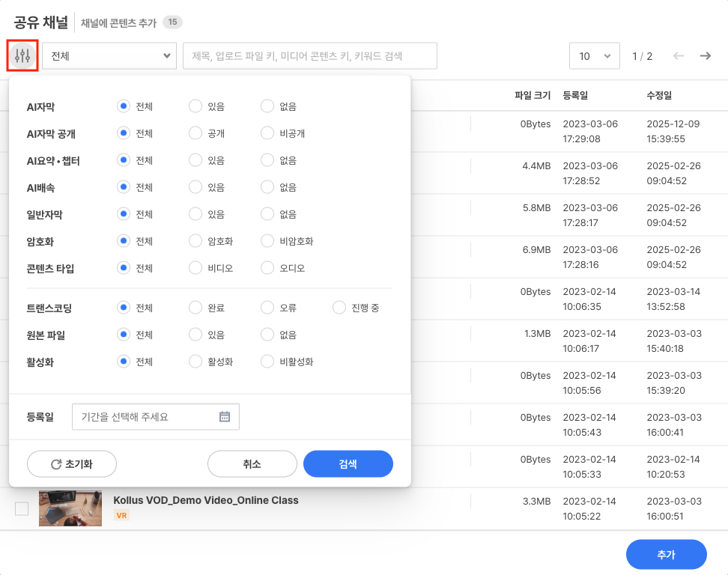The width and height of the screenshot is (728, 575).
Task: Go to the next page with arrow icon
Action: (x=705, y=55)
